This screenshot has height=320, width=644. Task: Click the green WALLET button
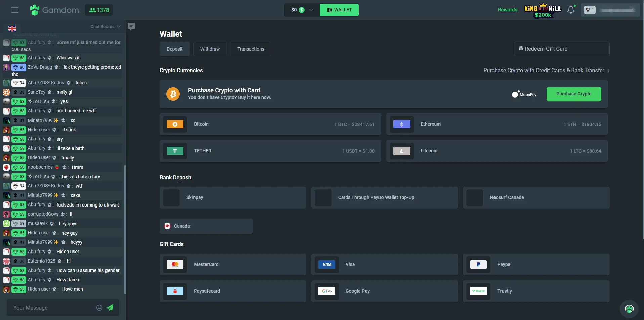339,10
